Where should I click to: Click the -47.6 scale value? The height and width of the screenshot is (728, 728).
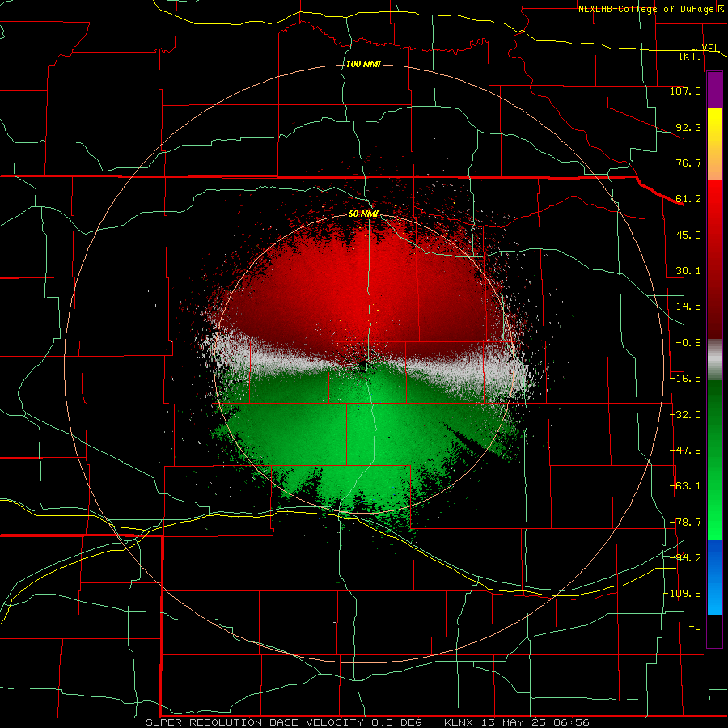coord(685,451)
